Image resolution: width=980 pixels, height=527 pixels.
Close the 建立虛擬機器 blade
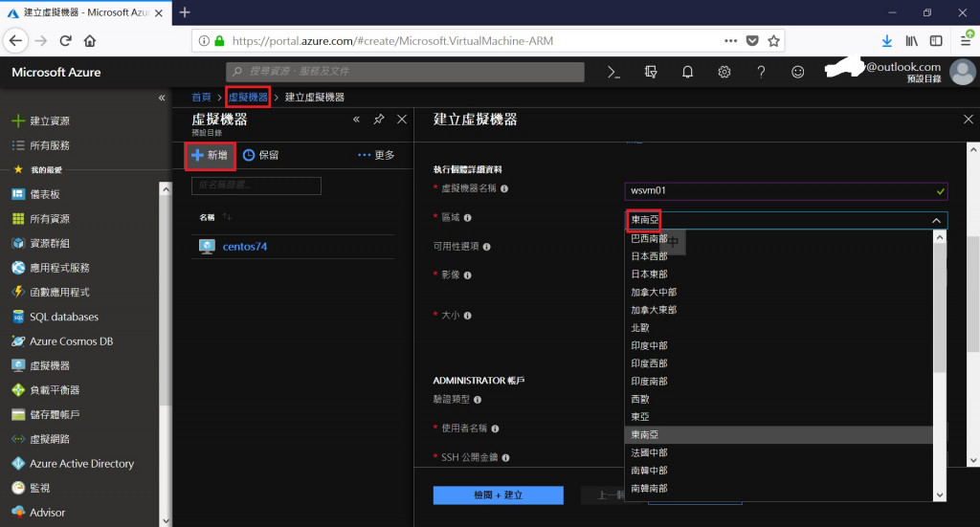pyautogui.click(x=969, y=120)
